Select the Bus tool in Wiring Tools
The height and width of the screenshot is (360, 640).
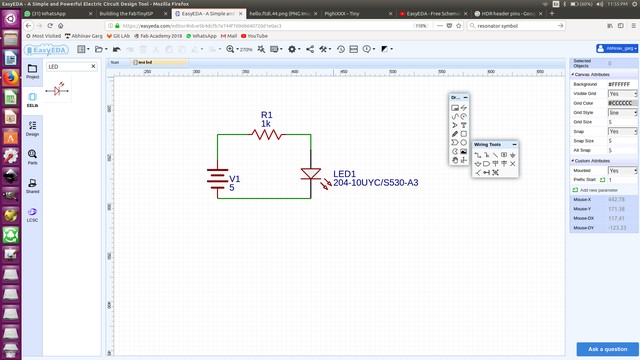[x=487, y=155]
